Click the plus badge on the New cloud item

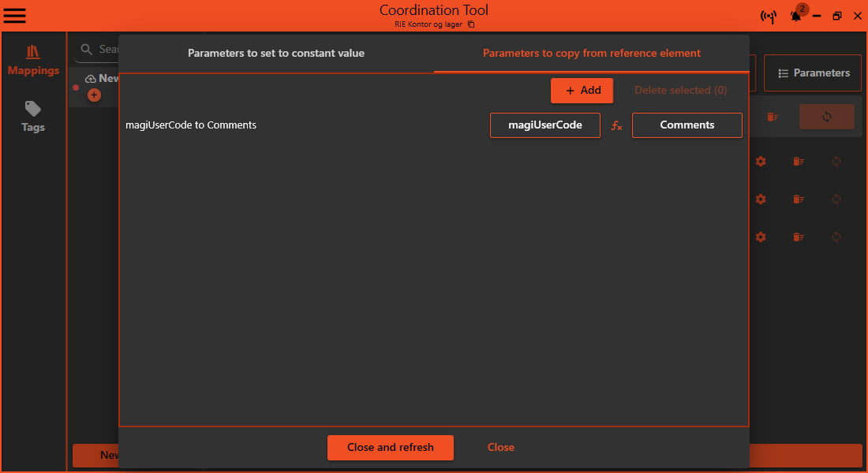pyautogui.click(x=94, y=95)
